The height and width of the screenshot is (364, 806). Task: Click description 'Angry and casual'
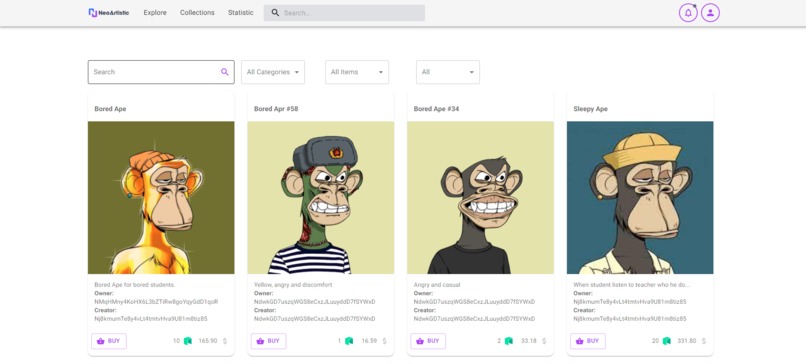pyautogui.click(x=437, y=284)
